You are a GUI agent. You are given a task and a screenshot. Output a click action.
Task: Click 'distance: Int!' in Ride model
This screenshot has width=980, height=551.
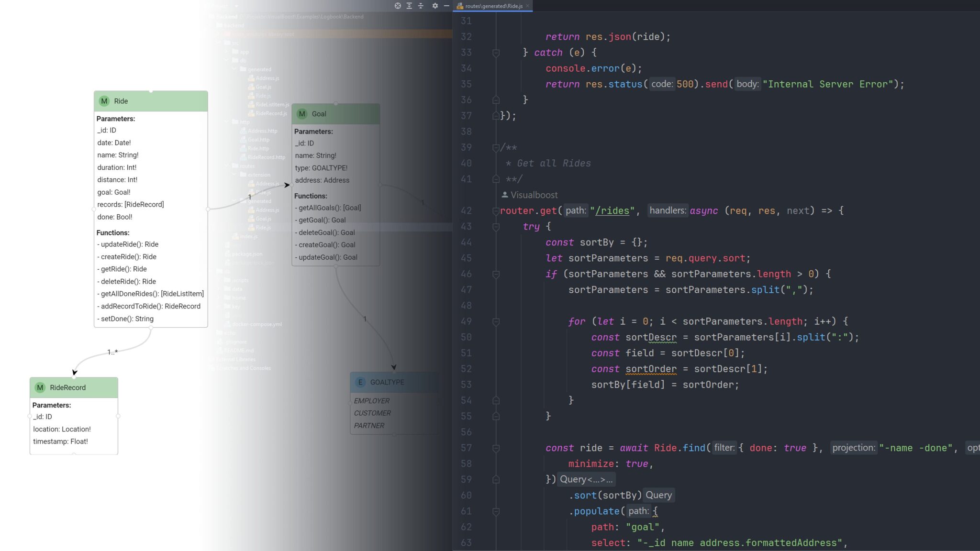coord(117,179)
